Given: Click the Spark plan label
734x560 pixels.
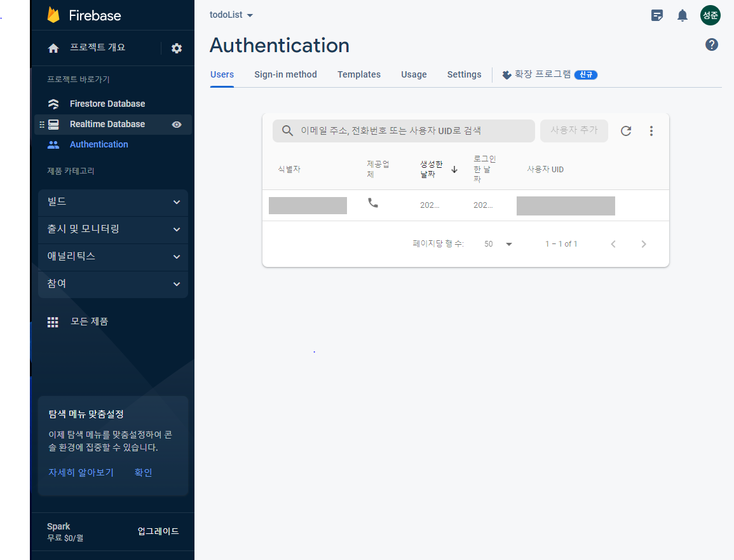Looking at the screenshot, I should pyautogui.click(x=58, y=526).
